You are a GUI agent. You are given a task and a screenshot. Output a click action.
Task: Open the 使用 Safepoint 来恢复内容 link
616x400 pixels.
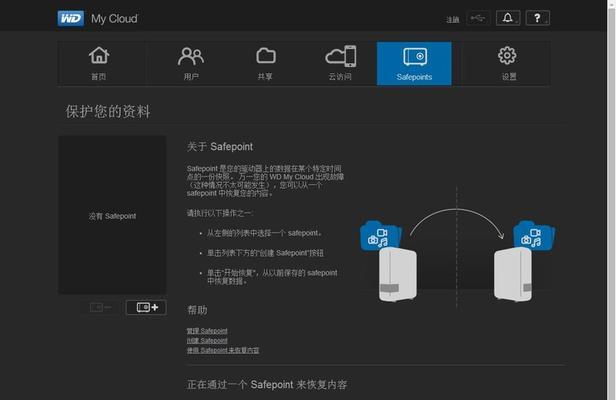coord(223,350)
